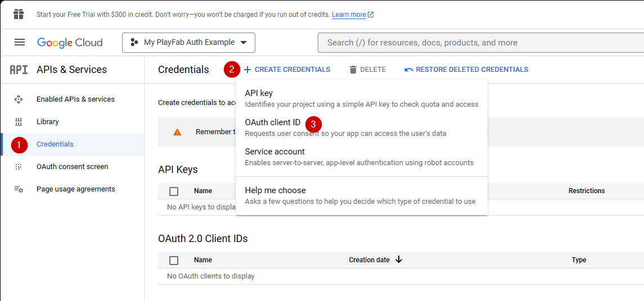Open the hamburger navigation menu

(20, 43)
